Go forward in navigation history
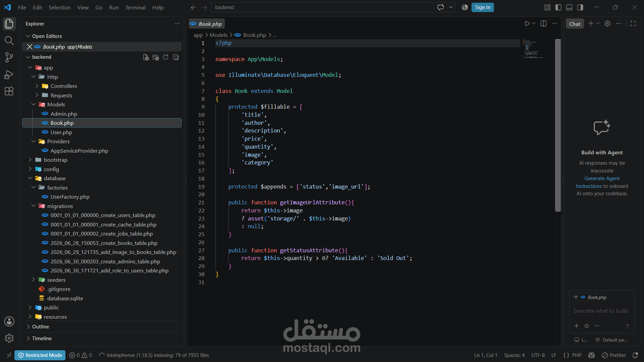Viewport: 644px width, 362px height. click(204, 7)
